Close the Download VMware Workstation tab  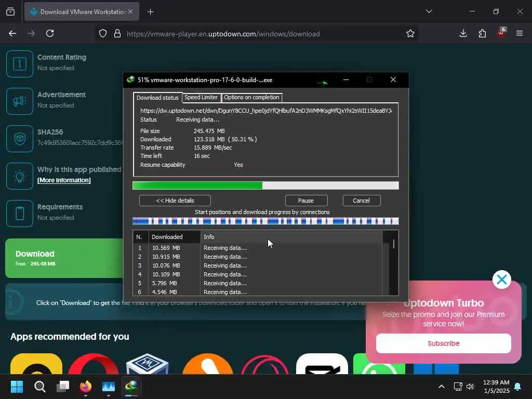tap(130, 11)
